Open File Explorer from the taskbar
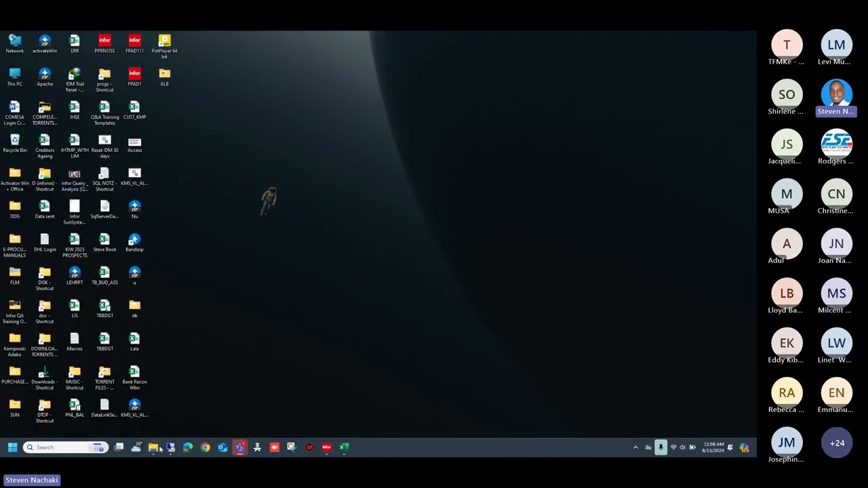Viewport: 868px width, 488px height. point(153,447)
